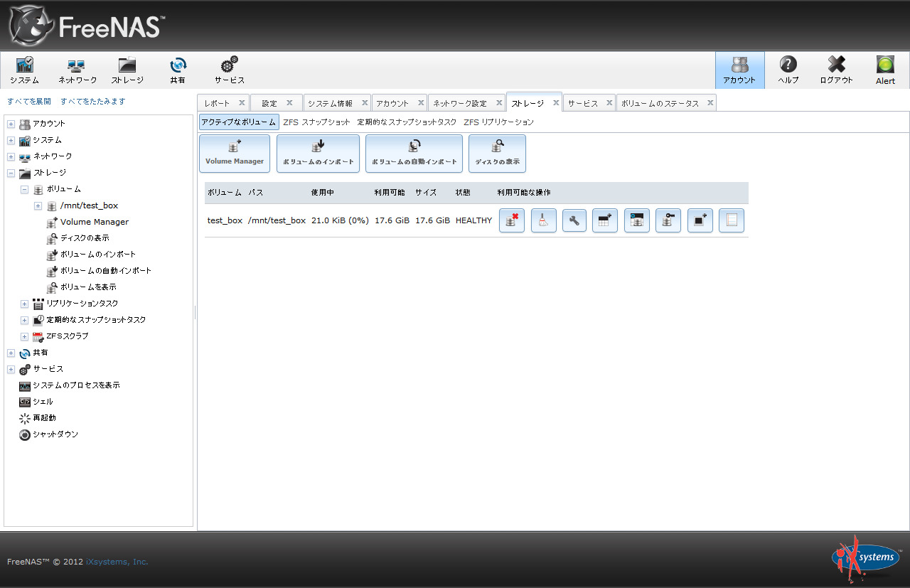Expand the ZFSスクラブ tree node
The height and width of the screenshot is (588, 910).
click(x=24, y=336)
